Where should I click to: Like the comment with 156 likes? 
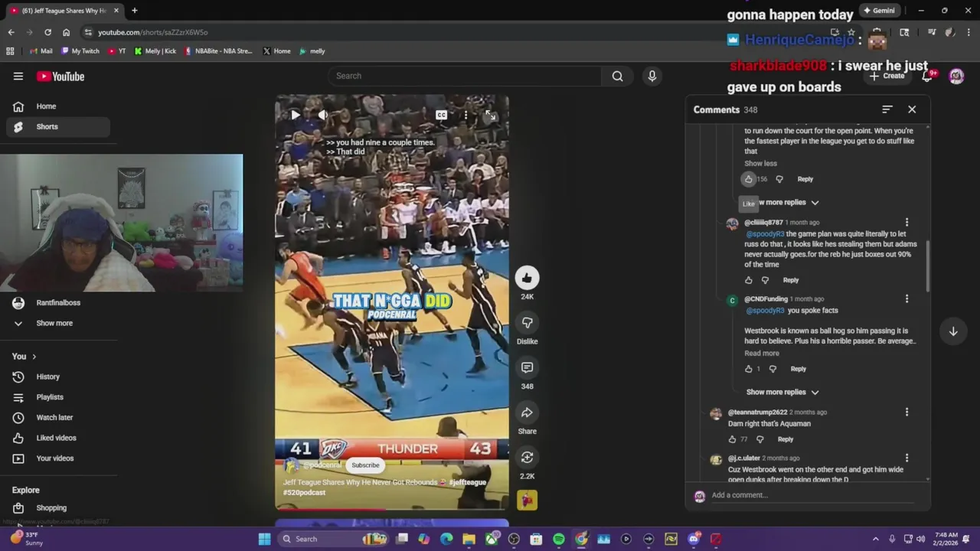(x=749, y=179)
